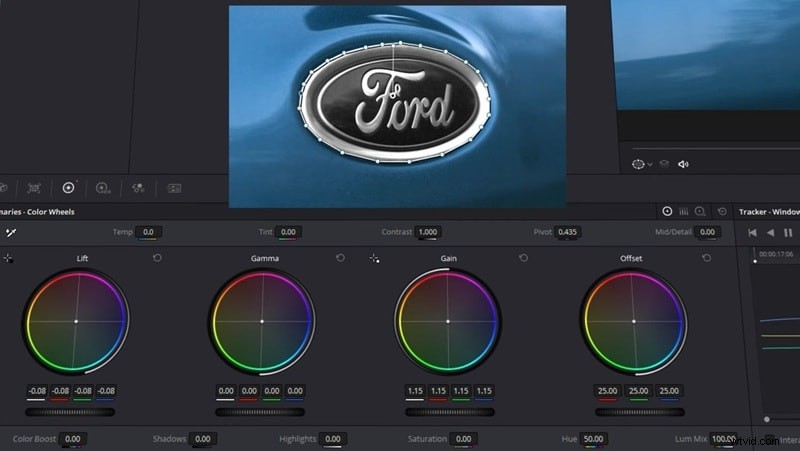Click the Lift master wheel slider
Viewport: 800px width, 451px height.
[70, 412]
